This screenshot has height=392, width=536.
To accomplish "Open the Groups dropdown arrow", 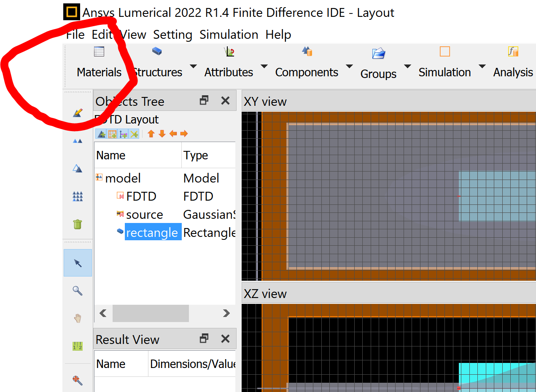I will point(407,66).
